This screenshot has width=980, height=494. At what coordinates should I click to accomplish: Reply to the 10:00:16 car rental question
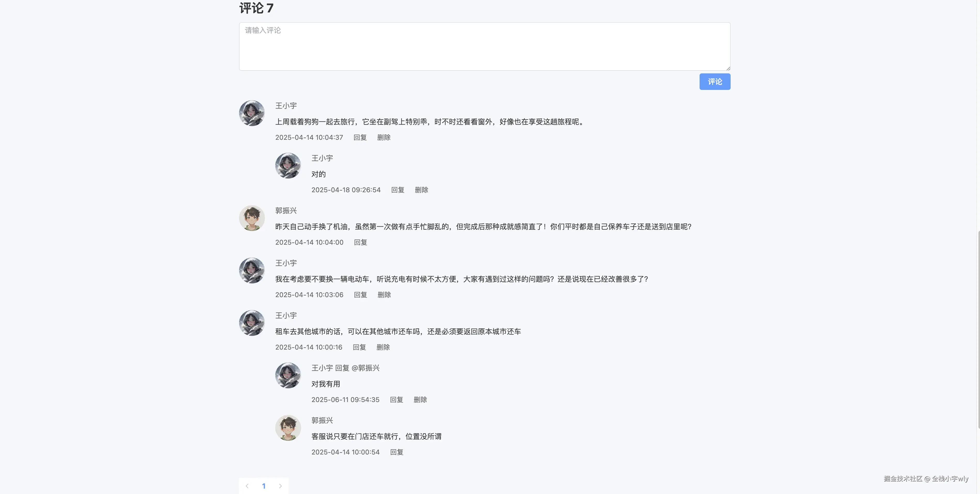[359, 348]
